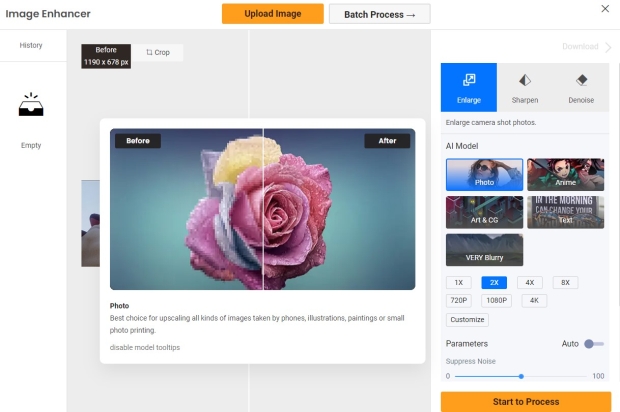Close the Image Enhancer window
Screen dimensions: 620x412
(x=605, y=9)
